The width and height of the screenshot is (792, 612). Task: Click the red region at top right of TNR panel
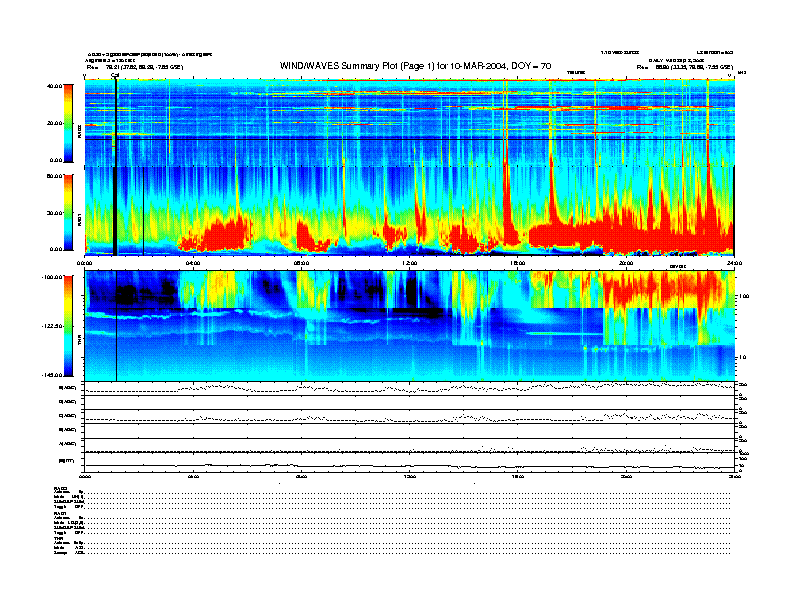point(665,292)
